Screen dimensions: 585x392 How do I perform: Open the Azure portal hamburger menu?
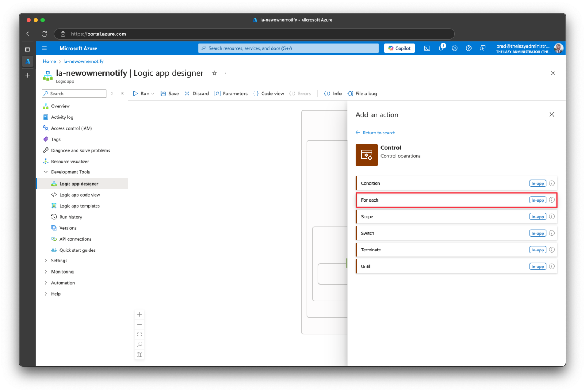point(44,48)
